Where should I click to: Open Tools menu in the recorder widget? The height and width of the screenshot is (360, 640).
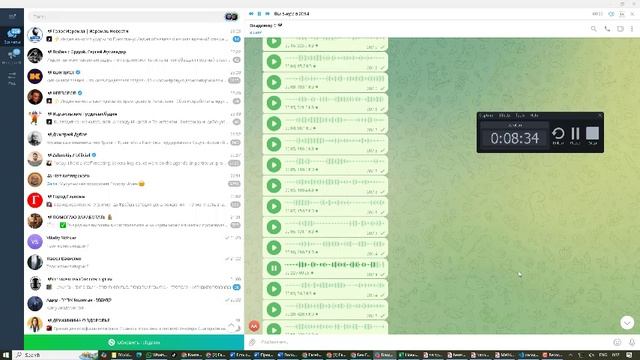click(x=520, y=116)
